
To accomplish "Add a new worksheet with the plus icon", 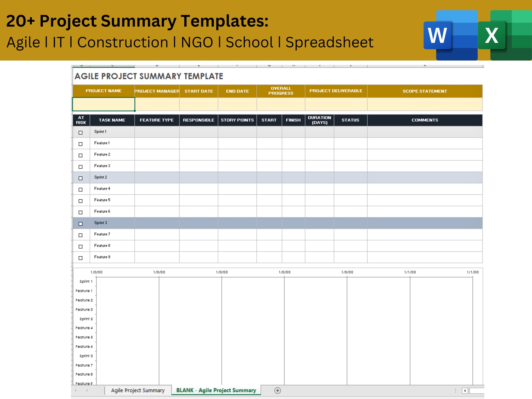I will (278, 390).
